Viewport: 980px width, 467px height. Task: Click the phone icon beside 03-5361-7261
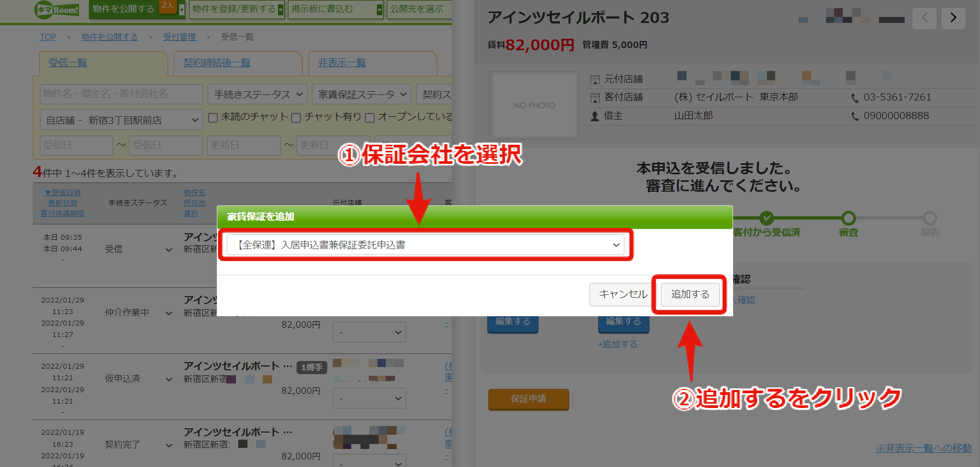point(855,98)
